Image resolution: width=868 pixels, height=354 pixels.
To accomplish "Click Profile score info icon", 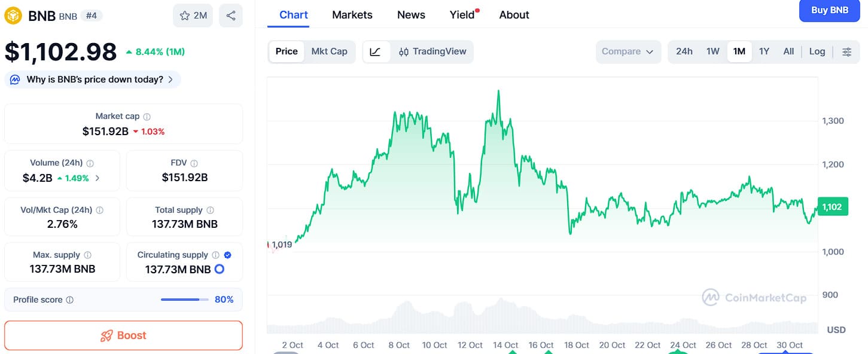I will coord(70,300).
